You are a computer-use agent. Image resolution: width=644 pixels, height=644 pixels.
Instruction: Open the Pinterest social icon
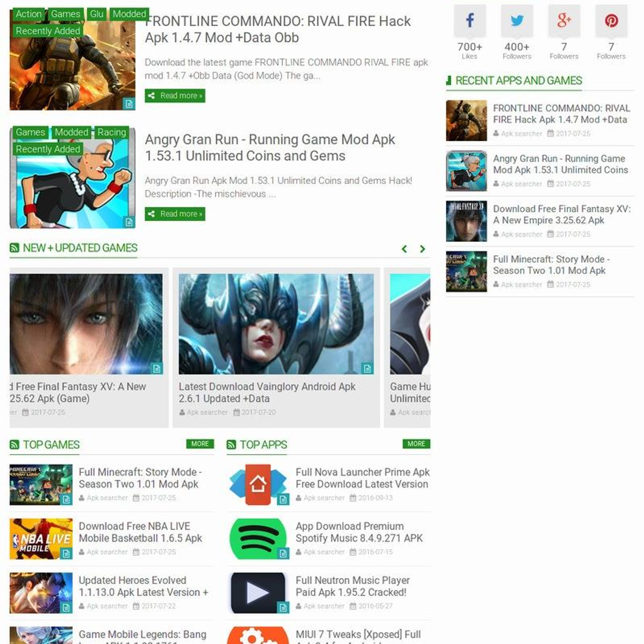coord(611,20)
